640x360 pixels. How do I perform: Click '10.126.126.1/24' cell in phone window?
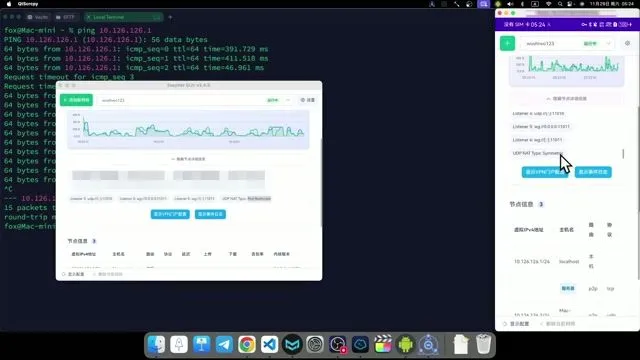[532, 261]
